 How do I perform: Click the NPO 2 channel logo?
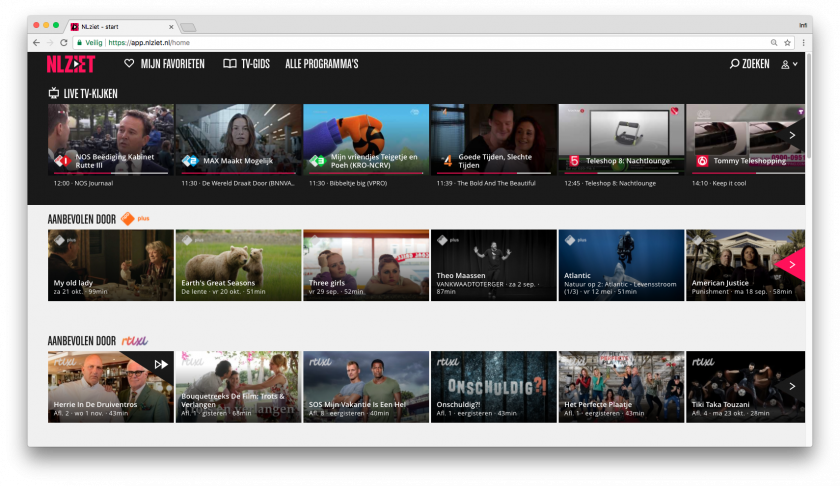coord(190,161)
